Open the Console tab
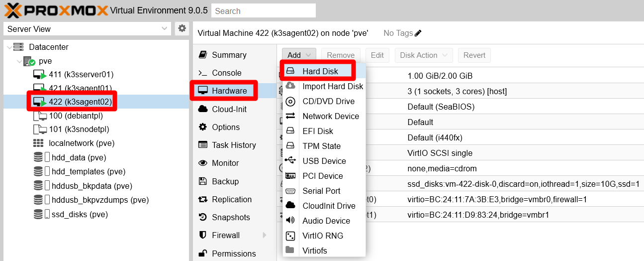The image size is (644, 261). tap(235, 73)
